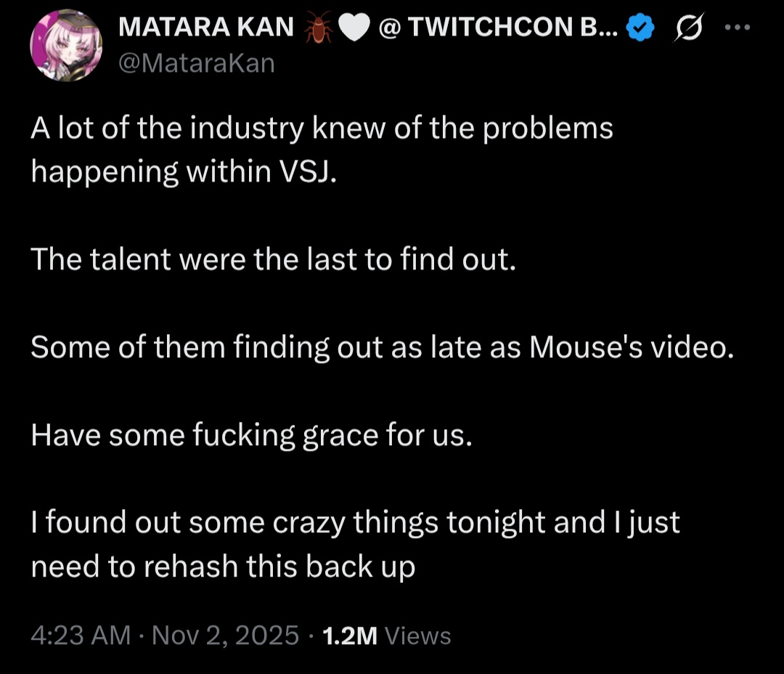
Task: Click the word "Views" in the footer
Action: tap(417, 636)
